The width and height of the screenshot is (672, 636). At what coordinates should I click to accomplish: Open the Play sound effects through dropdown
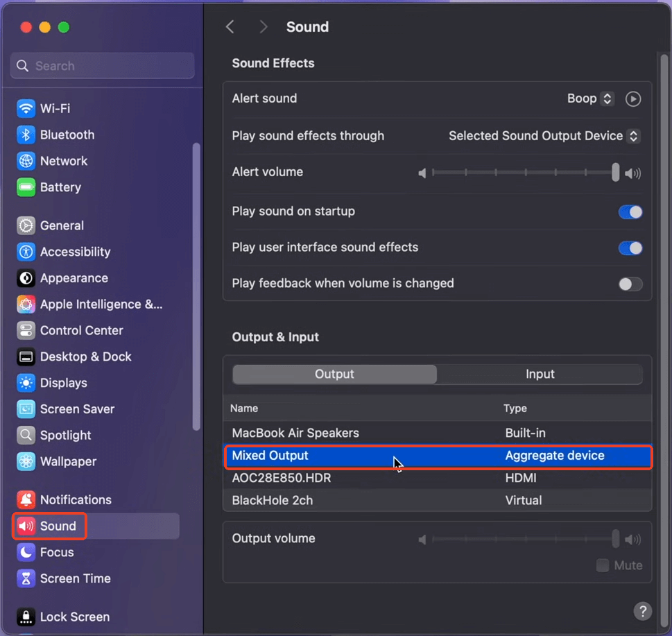(632, 136)
